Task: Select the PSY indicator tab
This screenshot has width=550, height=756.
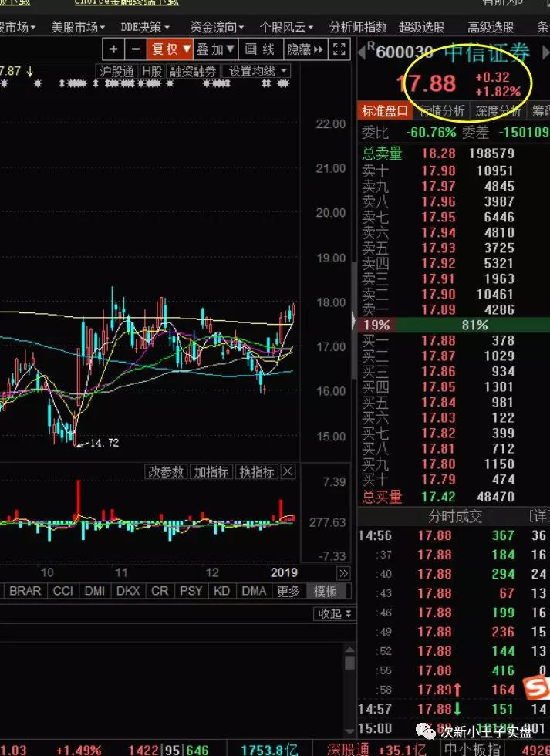Action: [x=191, y=591]
